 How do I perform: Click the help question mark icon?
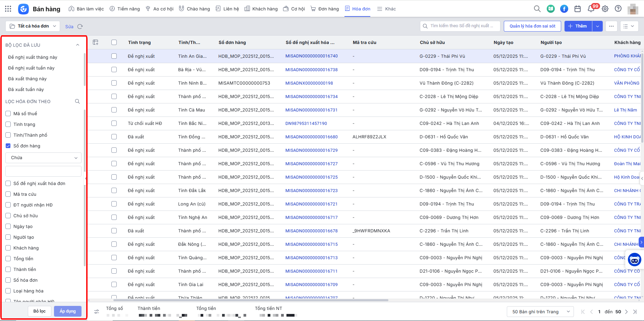(618, 9)
